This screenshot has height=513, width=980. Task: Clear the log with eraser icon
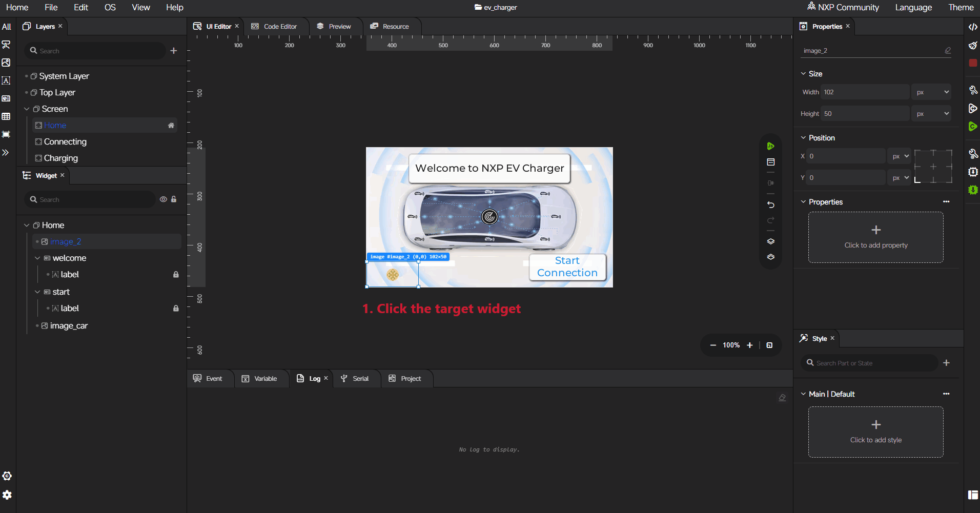coord(782,398)
